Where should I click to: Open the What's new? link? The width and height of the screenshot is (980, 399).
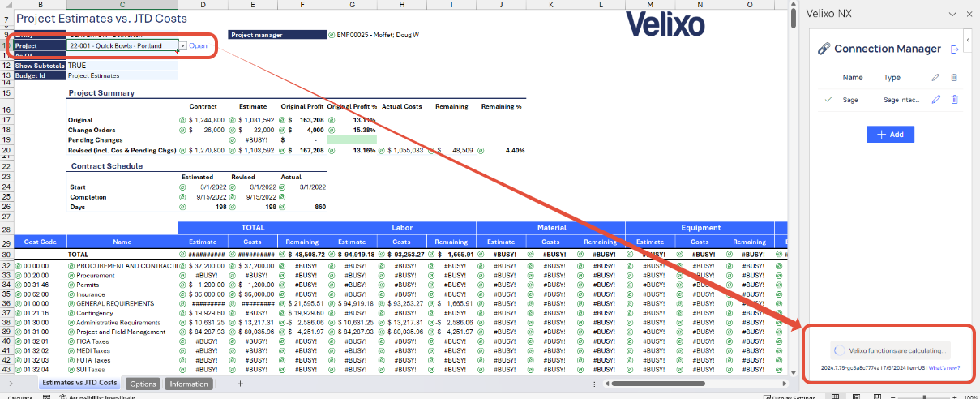click(944, 367)
